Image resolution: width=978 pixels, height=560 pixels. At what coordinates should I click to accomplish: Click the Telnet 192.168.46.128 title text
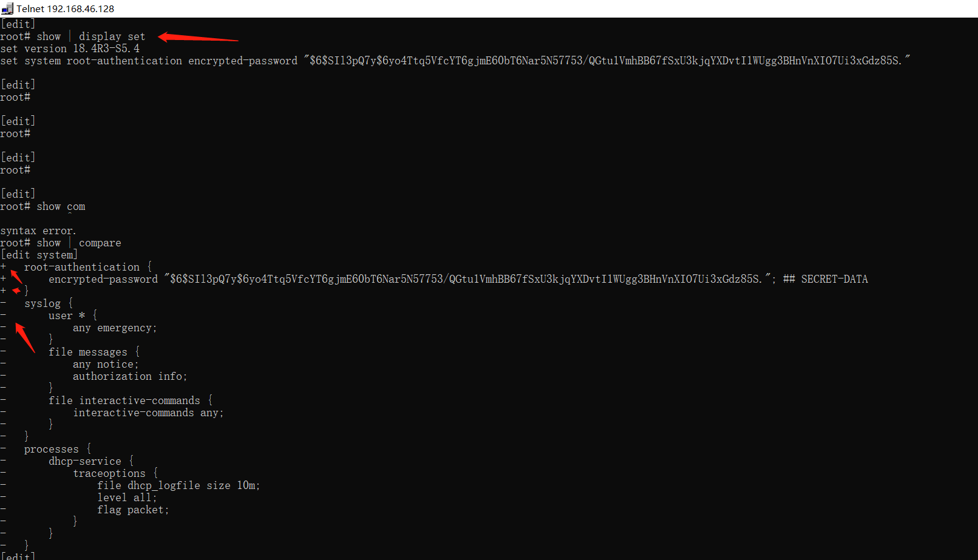point(65,8)
